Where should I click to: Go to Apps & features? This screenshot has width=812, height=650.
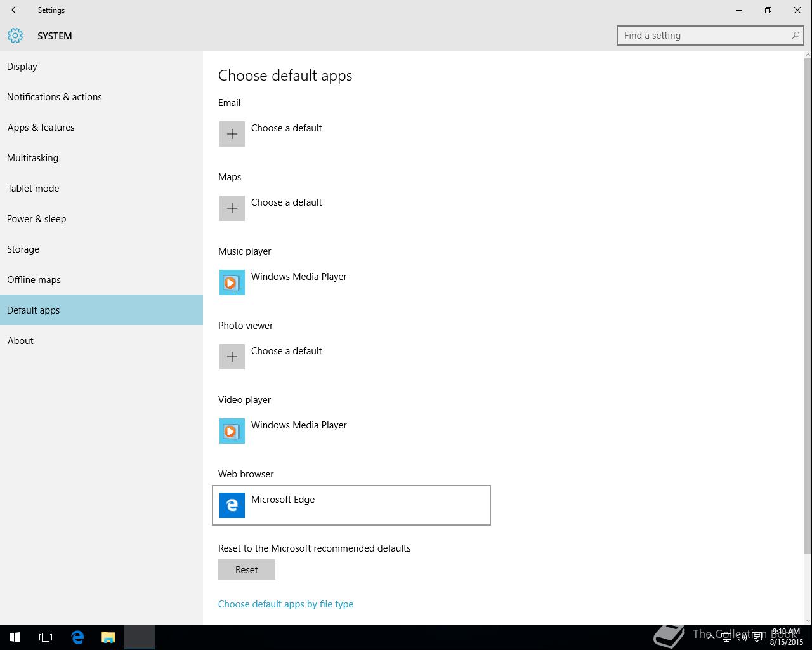[101, 128]
